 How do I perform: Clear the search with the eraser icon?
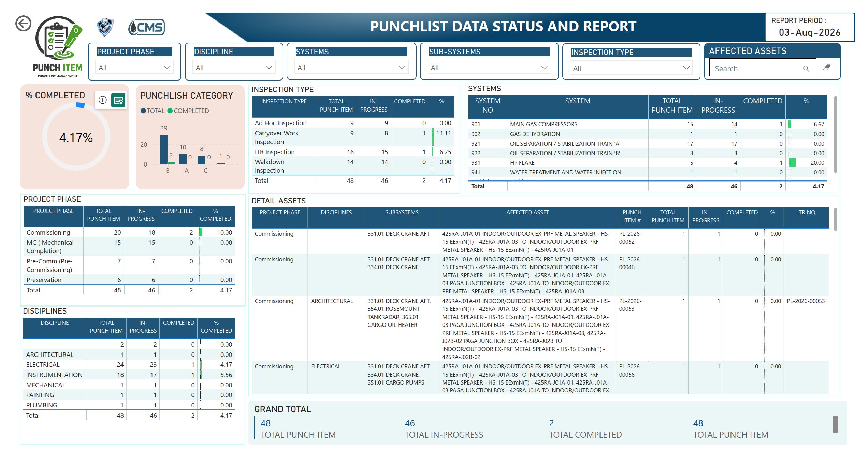pos(827,68)
